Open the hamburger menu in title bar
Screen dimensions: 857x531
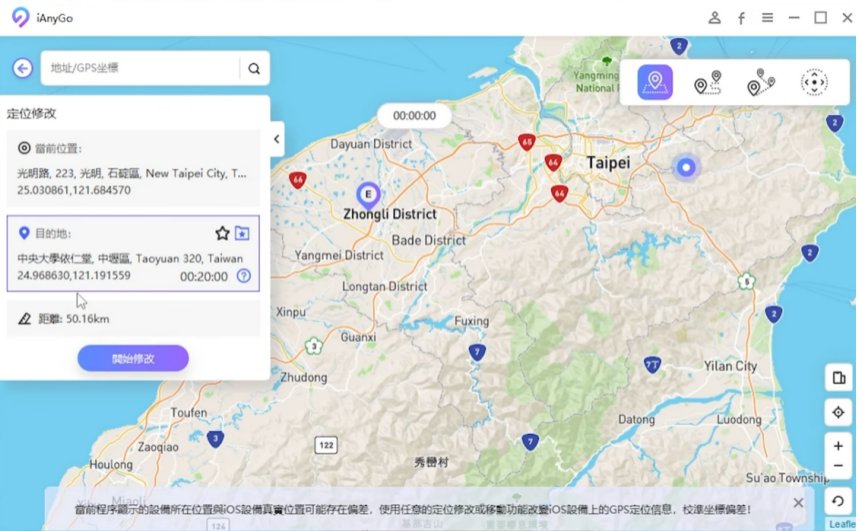coord(767,18)
